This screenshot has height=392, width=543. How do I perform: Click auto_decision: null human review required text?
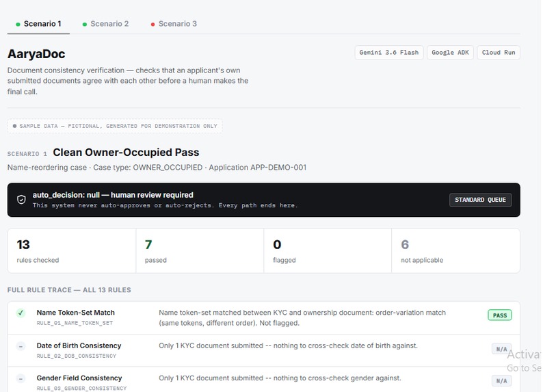[113, 195]
